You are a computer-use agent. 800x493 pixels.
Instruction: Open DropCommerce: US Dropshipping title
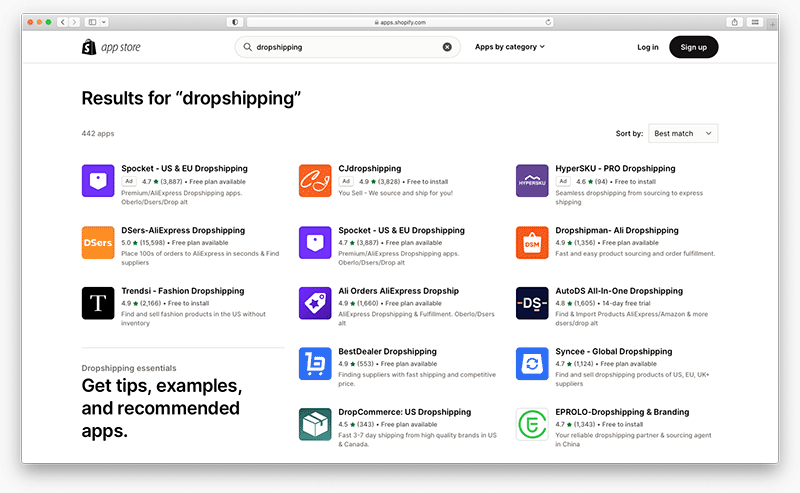click(405, 412)
